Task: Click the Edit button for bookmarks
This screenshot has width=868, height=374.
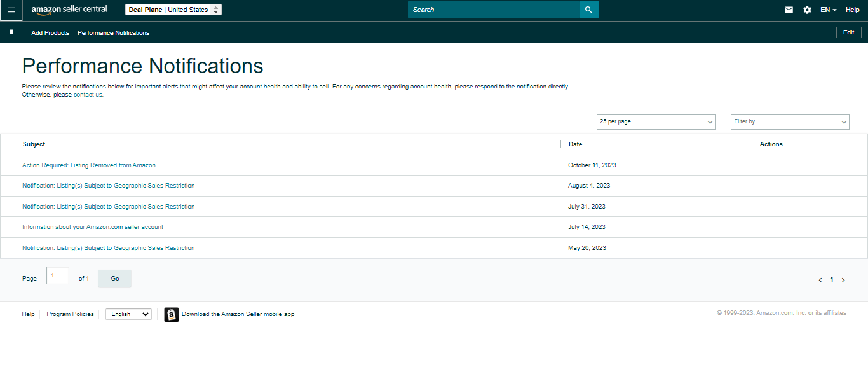Action: [x=849, y=32]
